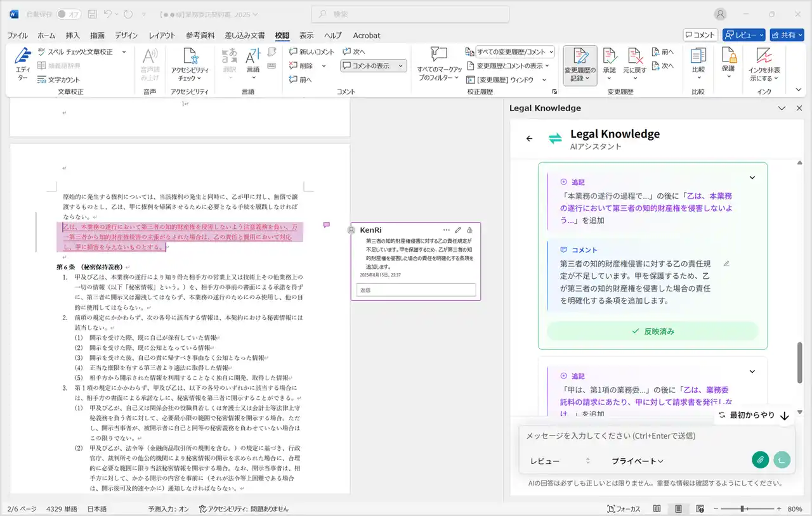Click the 比較 compare documents icon

(698, 56)
